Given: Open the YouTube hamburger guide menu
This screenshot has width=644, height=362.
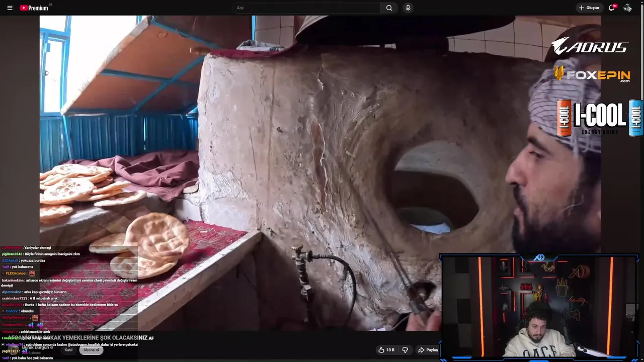Looking at the screenshot, I should click(10, 8).
